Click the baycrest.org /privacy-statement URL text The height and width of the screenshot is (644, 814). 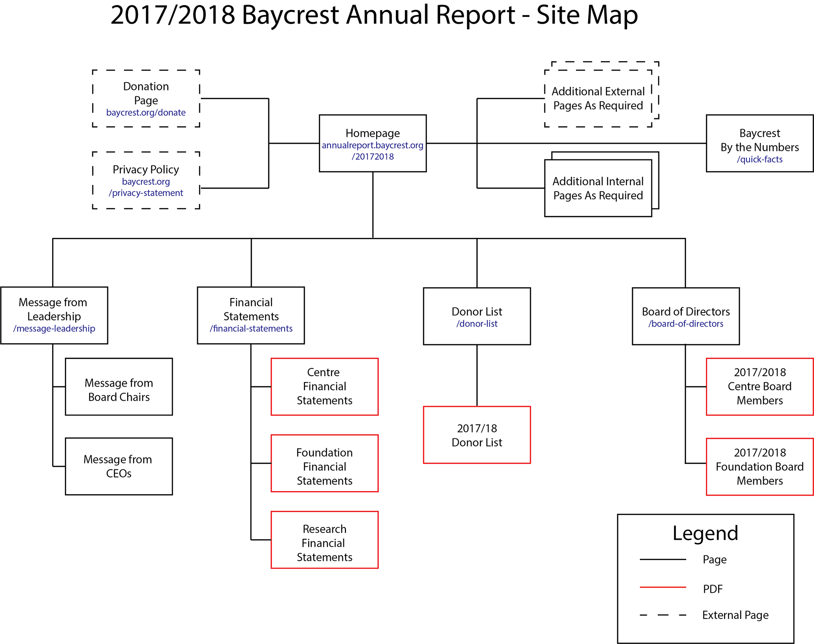(146, 187)
